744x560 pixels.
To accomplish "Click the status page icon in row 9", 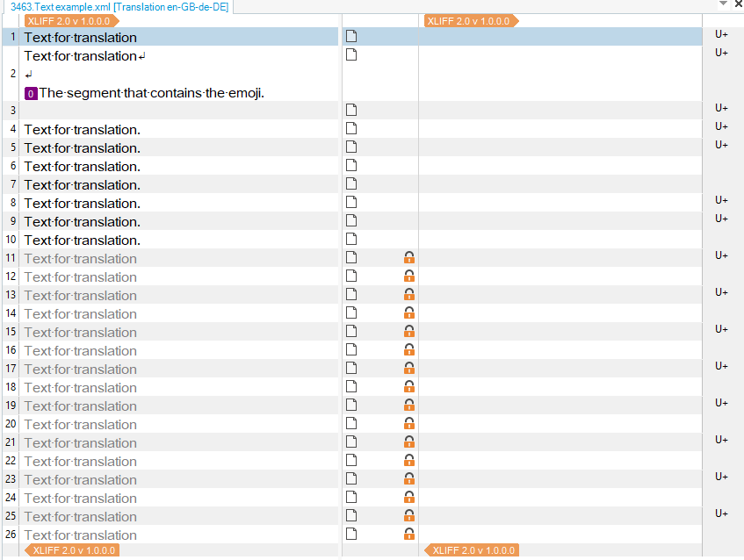I will (x=351, y=221).
